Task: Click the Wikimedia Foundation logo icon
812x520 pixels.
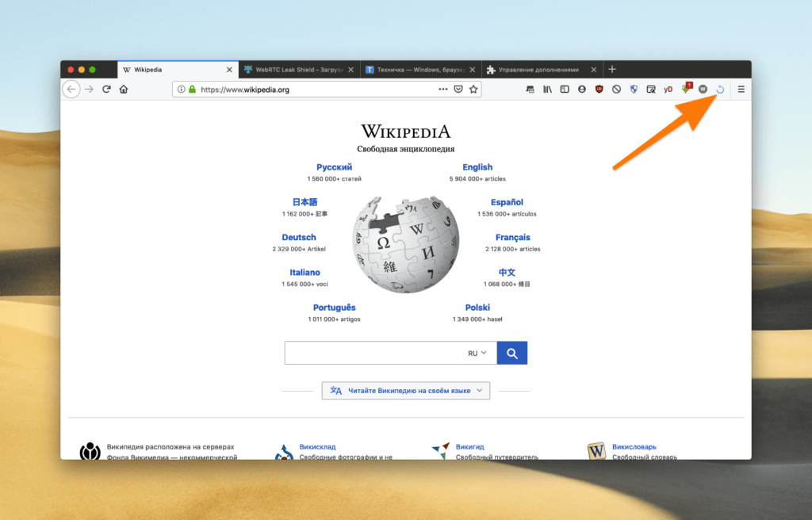Action: [x=90, y=450]
